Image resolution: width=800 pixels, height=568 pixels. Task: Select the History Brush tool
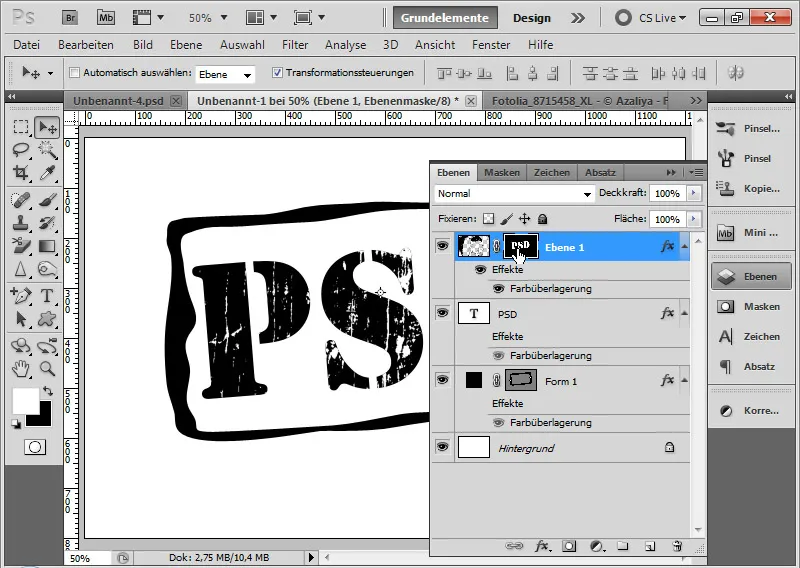tap(47, 223)
